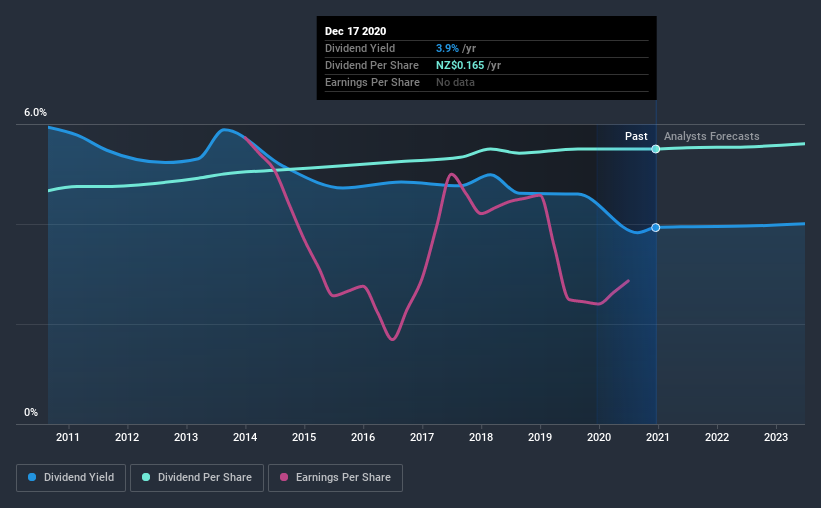Click the 2019 x-axis label
Viewport: 821px width, 508px height.
pos(540,437)
